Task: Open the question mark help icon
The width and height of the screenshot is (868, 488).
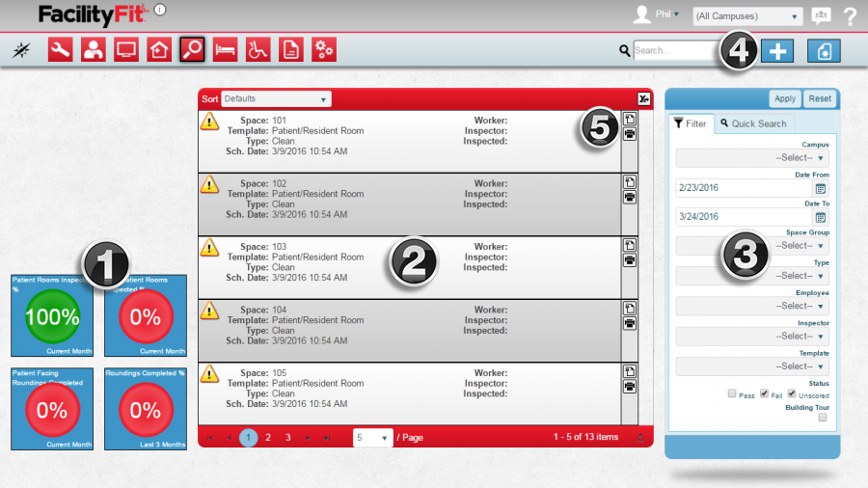Action: tap(850, 16)
